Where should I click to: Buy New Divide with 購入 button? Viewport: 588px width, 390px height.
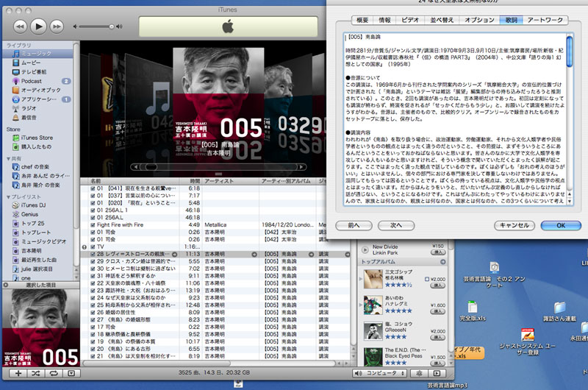coord(438,252)
